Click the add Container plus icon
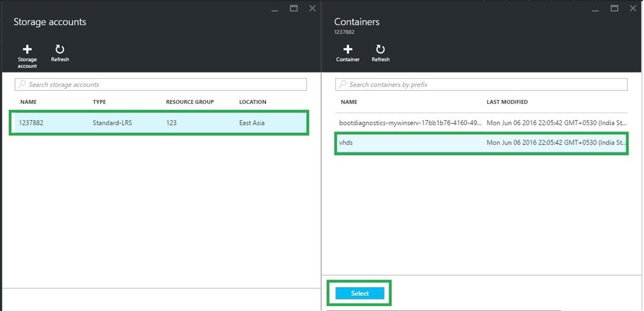The width and height of the screenshot is (644, 311). tap(348, 49)
